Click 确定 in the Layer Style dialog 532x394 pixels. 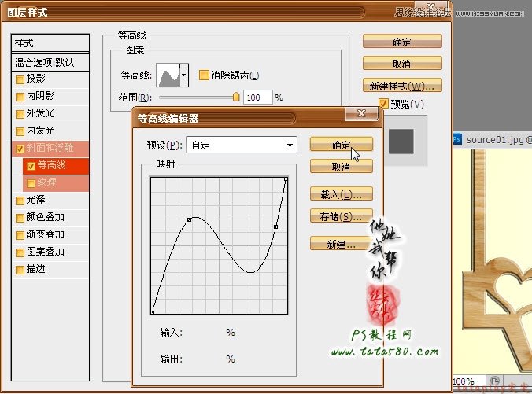pyautogui.click(x=402, y=42)
